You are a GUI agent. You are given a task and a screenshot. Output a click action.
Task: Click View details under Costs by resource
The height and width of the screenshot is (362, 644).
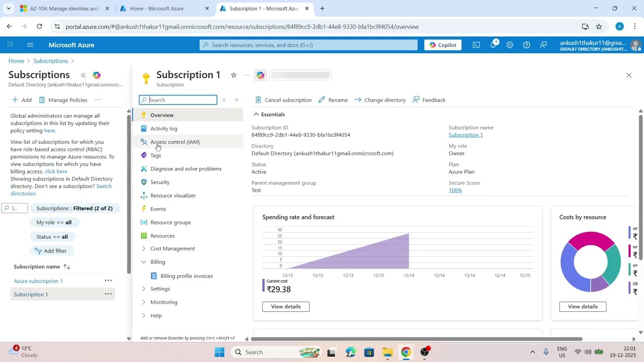point(583,307)
